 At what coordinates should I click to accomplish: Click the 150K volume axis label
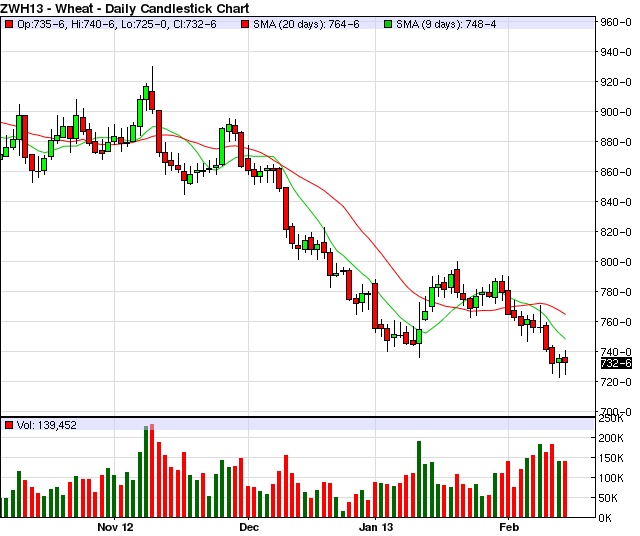click(x=611, y=458)
